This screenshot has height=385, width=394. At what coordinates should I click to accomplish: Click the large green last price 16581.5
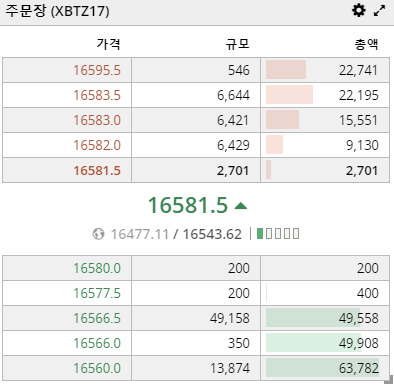tap(188, 205)
